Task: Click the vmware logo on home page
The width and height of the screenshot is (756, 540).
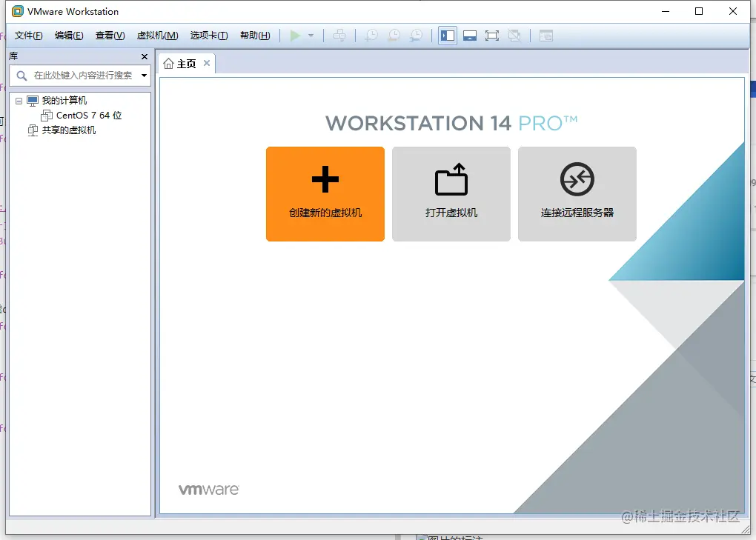Action: tap(209, 490)
